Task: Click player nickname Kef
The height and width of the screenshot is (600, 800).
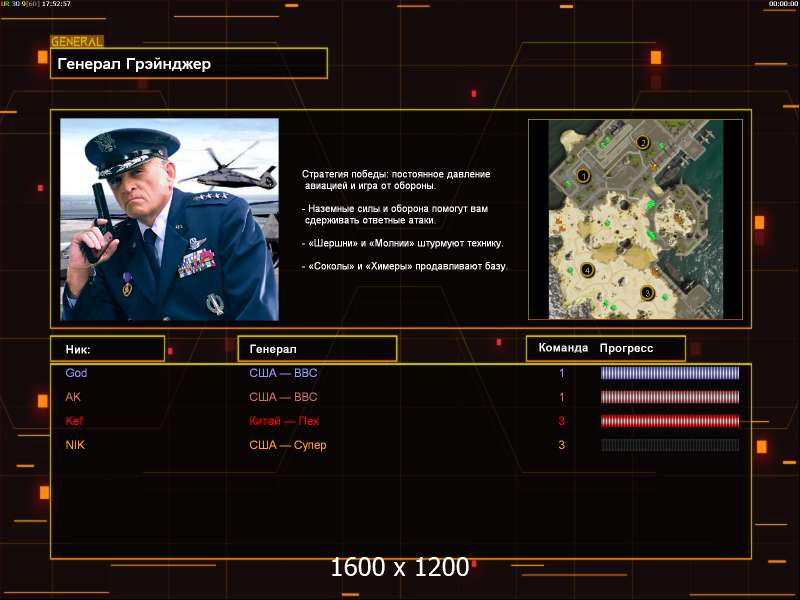Action: pyautogui.click(x=74, y=421)
